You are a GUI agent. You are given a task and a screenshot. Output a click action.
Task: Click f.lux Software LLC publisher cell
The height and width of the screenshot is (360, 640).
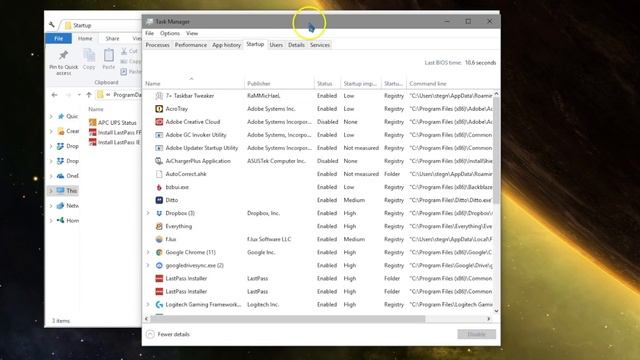pos(269,240)
